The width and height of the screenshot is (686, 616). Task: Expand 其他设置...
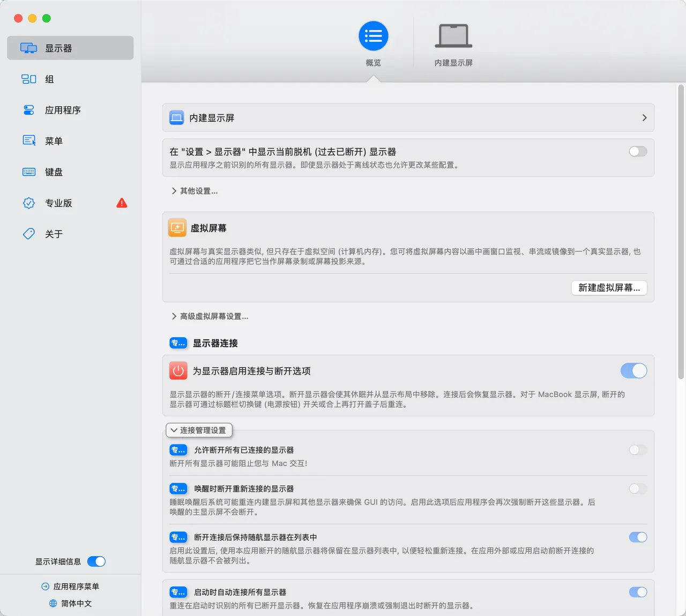(195, 191)
